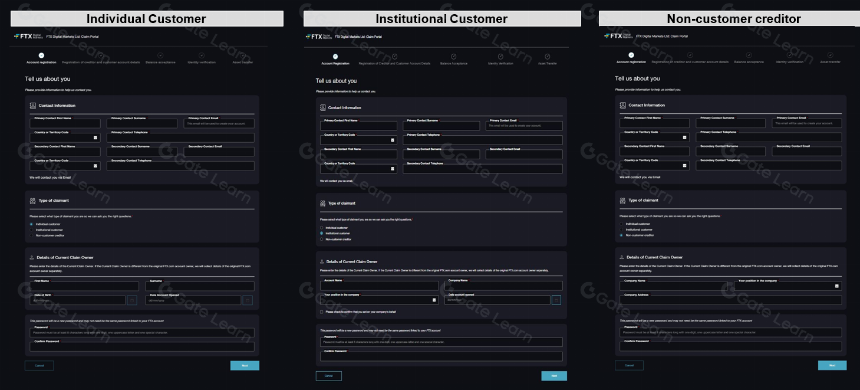Select Individual customer radio in Institutional Customer form
860x390 pixels.
(x=321, y=227)
